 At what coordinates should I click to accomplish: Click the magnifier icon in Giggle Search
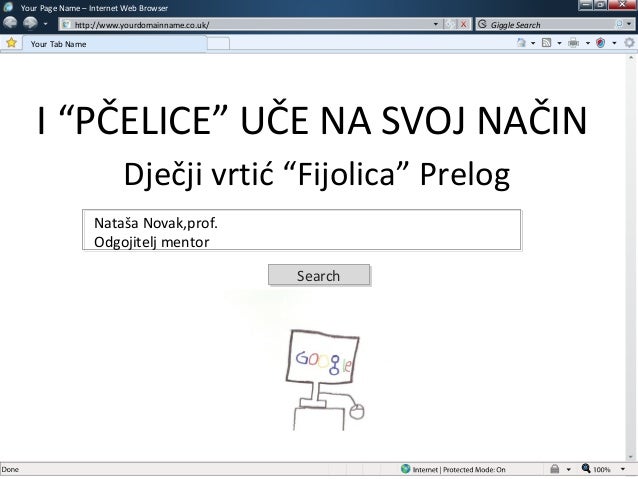(618, 24)
